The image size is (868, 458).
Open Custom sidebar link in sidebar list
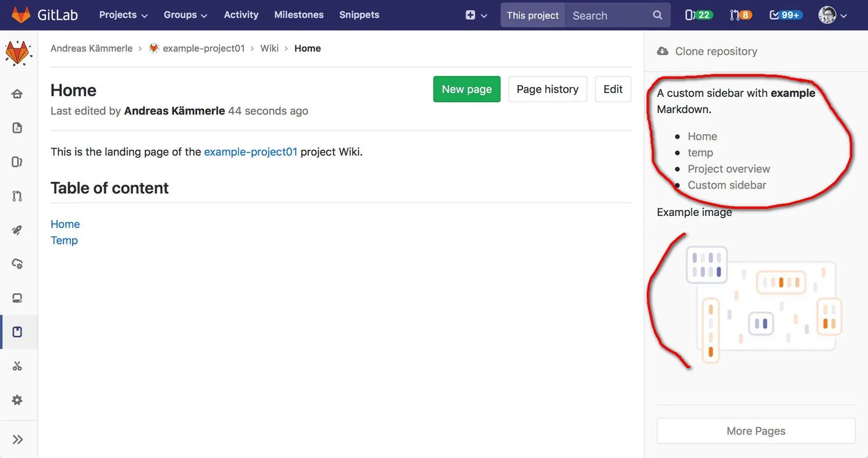coord(727,185)
